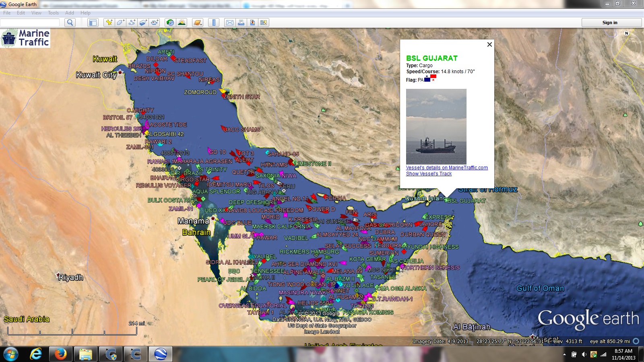
Task: Click the Marine Traffic logo overlay
Action: point(25,38)
